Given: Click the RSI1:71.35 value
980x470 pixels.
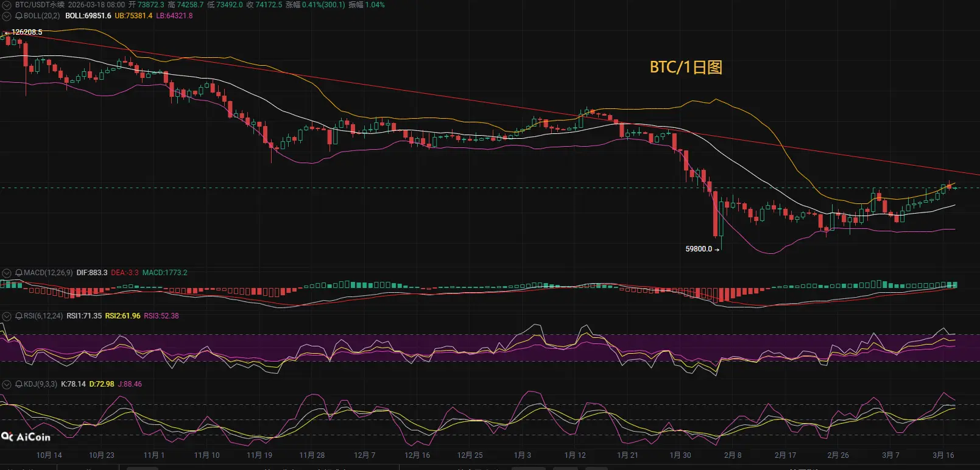Looking at the screenshot, I should tap(84, 316).
